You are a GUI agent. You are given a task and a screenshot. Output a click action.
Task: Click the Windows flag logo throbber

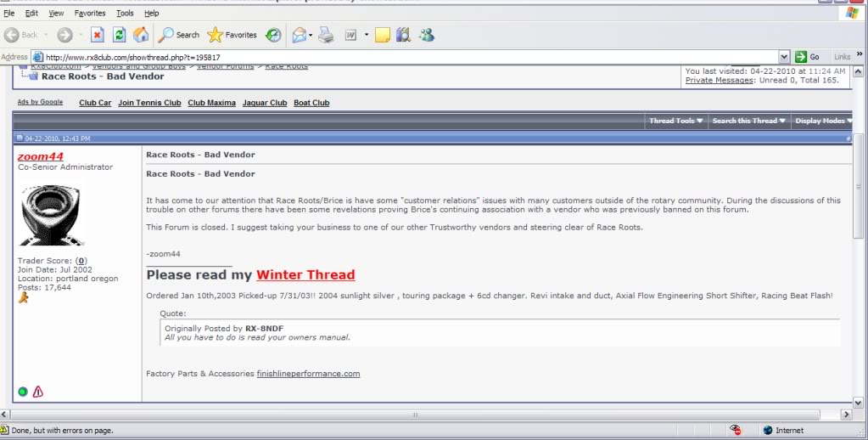coord(853,13)
